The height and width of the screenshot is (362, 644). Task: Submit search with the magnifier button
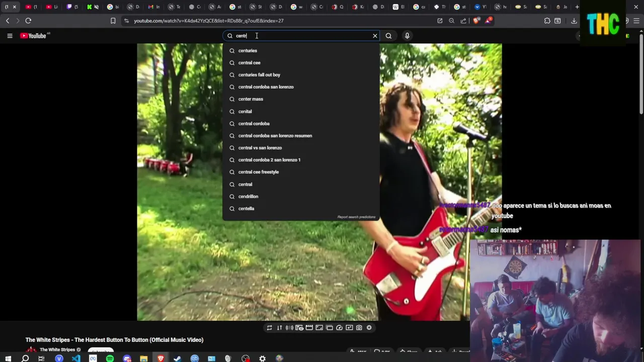tap(388, 36)
